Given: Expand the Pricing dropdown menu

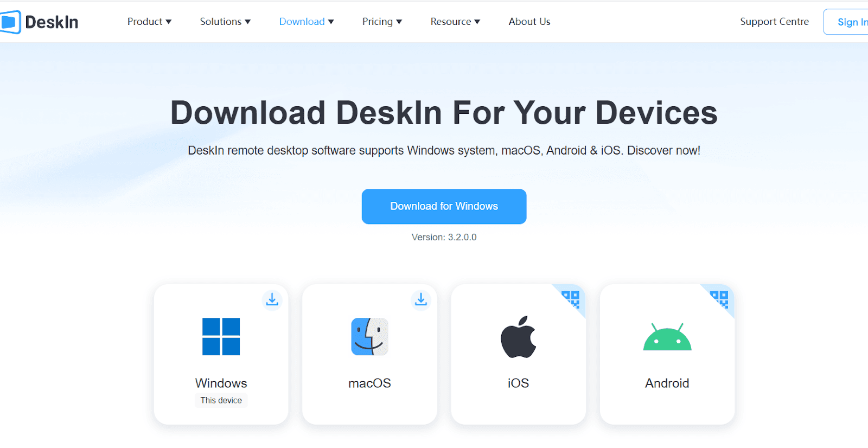Looking at the screenshot, I should 382,22.
